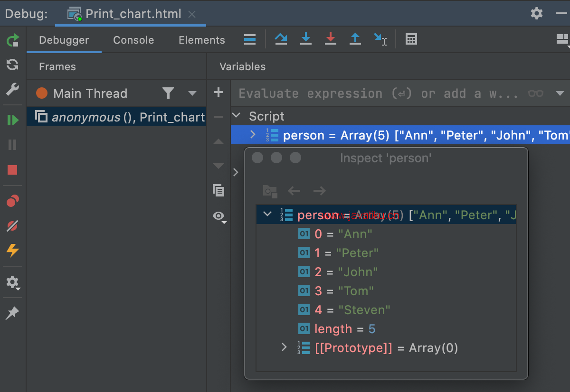Select the 3 = "Tom" row
Viewport: 570px width, 392px height.
(x=386, y=290)
